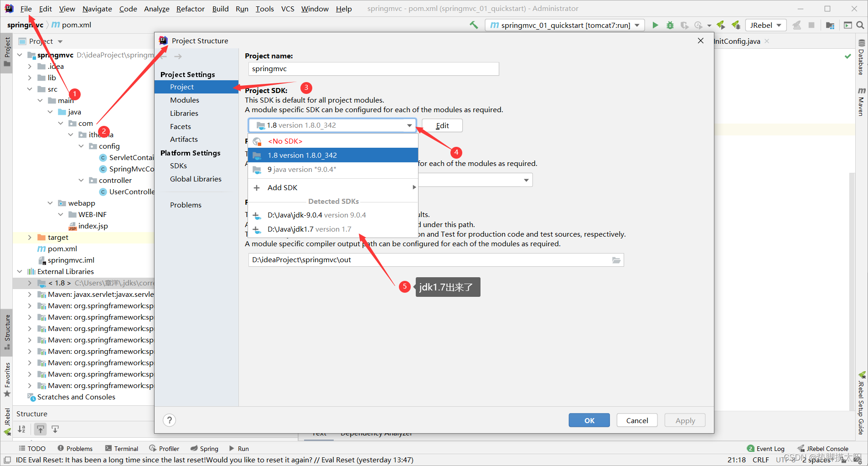
Task: Click the Cancel button
Action: pos(637,420)
